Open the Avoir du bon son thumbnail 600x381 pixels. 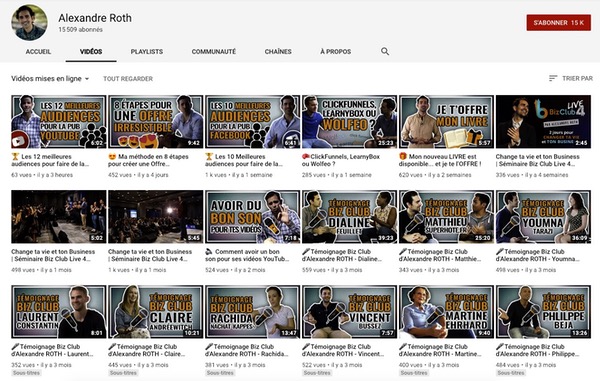pyautogui.click(x=253, y=217)
